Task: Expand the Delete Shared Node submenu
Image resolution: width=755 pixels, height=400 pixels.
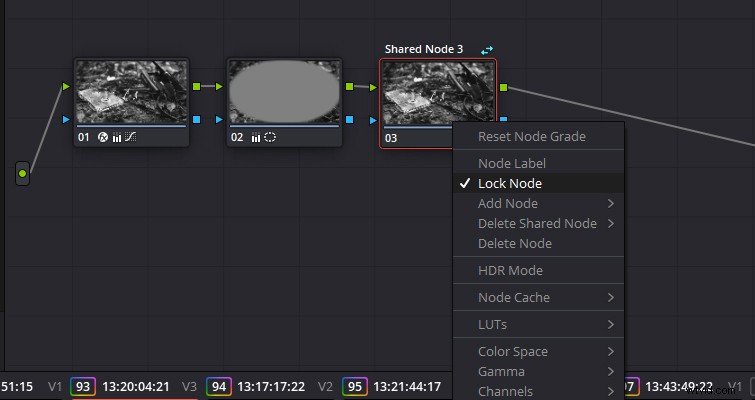Action: pyautogui.click(x=538, y=224)
